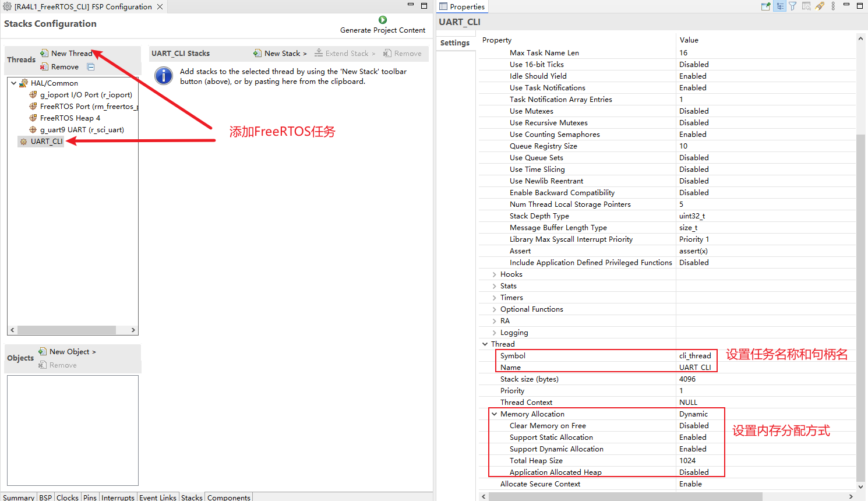Expand the Hooks property group

pyautogui.click(x=494, y=274)
